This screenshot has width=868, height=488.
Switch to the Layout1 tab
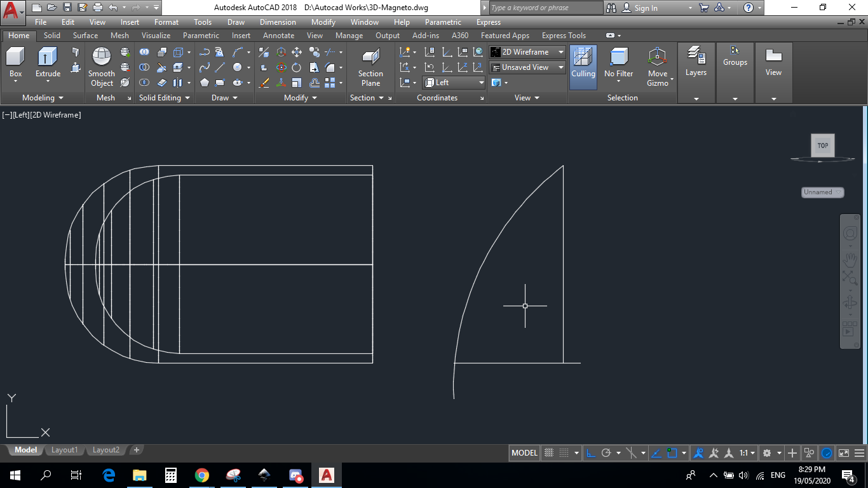pyautogui.click(x=64, y=450)
